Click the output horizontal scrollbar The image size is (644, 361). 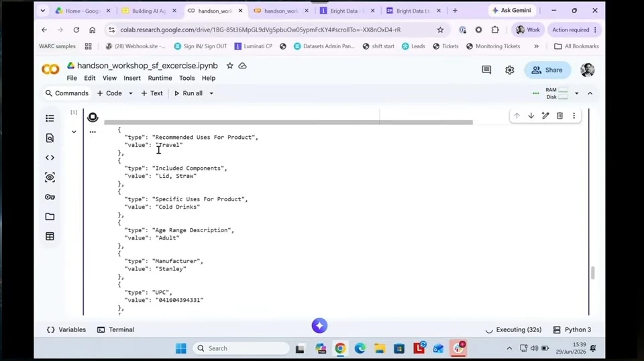[x=288, y=122]
